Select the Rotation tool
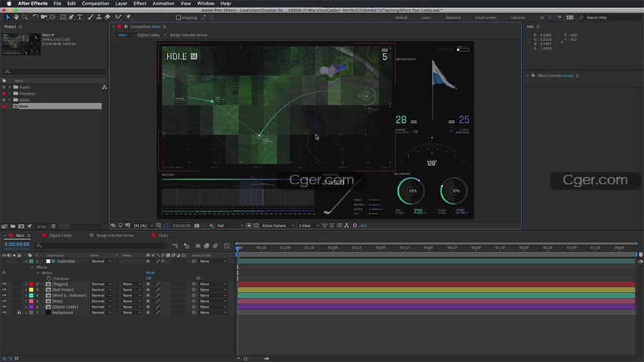 [x=35, y=18]
